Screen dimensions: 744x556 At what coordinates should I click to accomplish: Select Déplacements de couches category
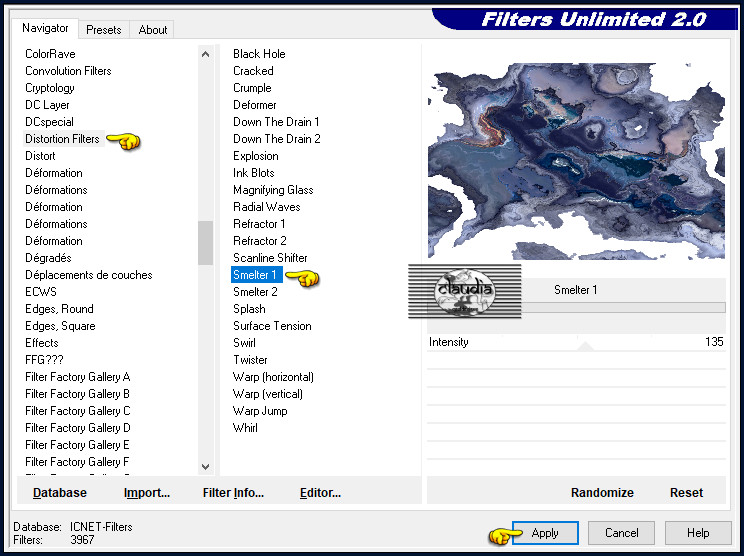coord(88,275)
